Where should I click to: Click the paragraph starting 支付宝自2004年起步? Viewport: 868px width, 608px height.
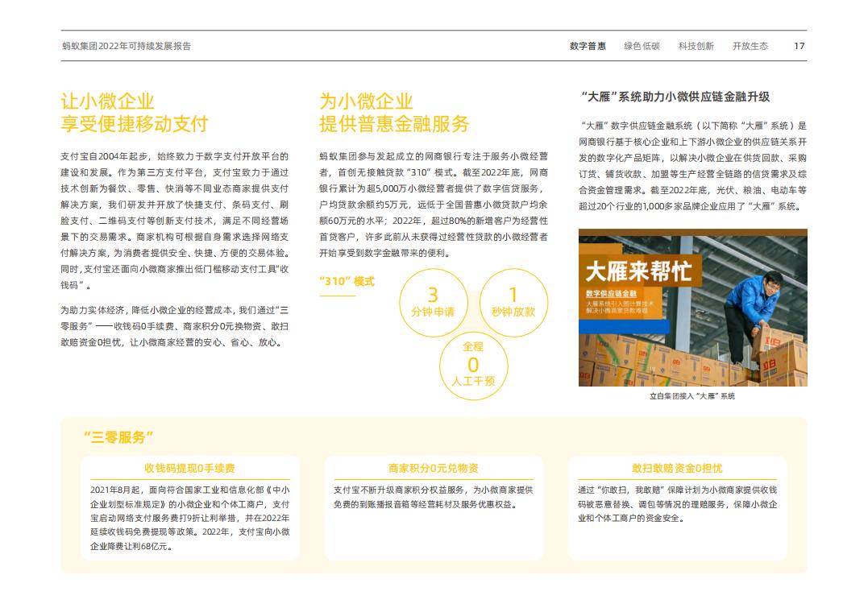pos(174,221)
